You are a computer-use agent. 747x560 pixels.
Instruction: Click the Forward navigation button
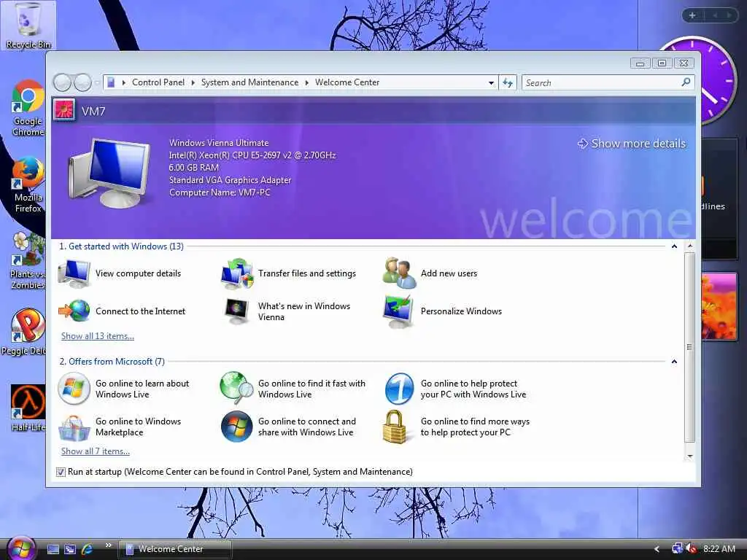(x=82, y=83)
